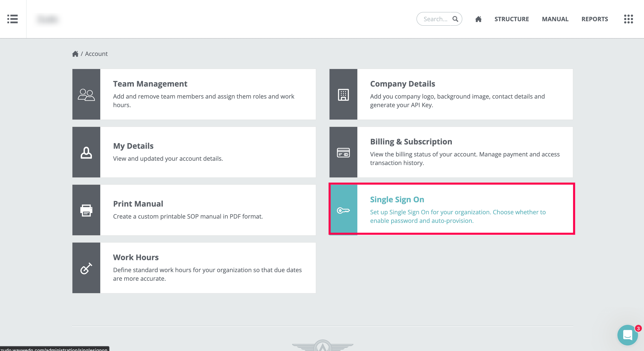Click the Company Details building icon
Screen dimensions: 644x351
point(343,94)
